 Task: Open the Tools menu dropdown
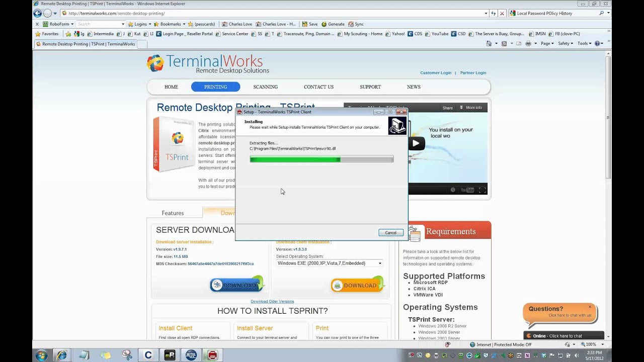(x=584, y=44)
